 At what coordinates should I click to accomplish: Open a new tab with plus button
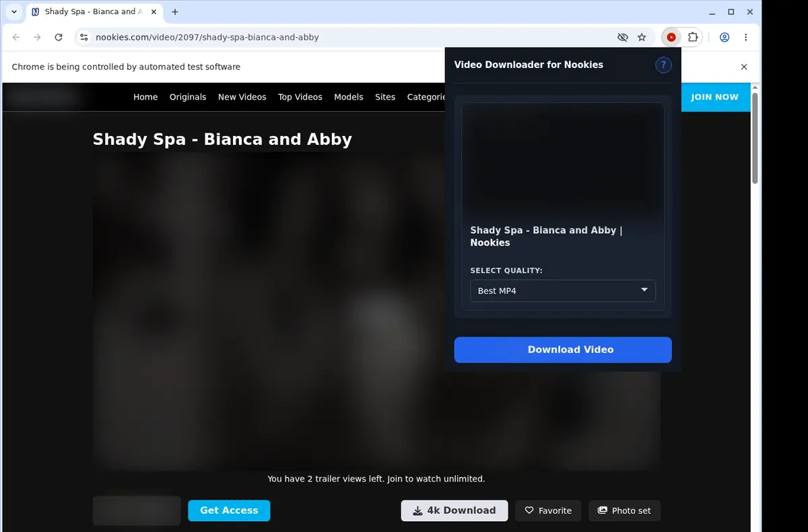(175, 12)
